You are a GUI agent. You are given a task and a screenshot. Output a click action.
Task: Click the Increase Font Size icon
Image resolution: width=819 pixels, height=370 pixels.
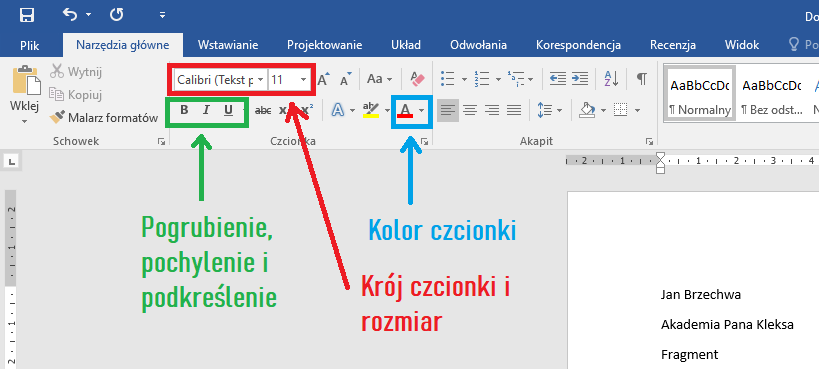pyautogui.click(x=324, y=79)
